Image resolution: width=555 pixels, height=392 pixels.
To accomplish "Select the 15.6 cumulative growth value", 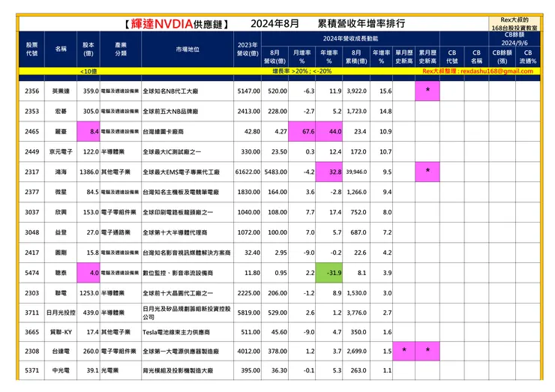I will point(385,91).
